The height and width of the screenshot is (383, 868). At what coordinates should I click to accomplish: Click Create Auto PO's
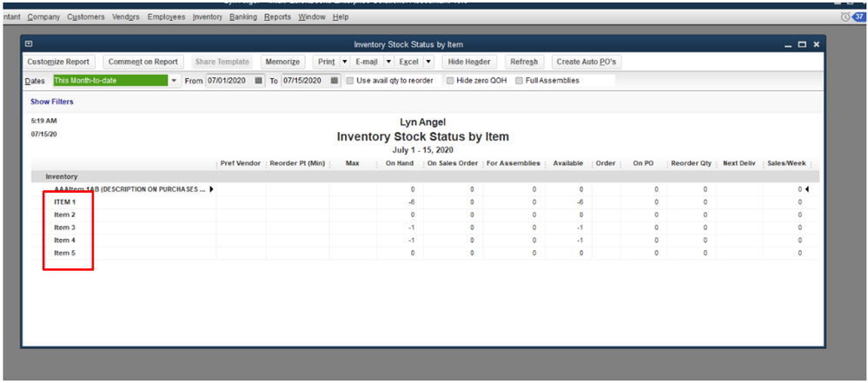(x=586, y=62)
